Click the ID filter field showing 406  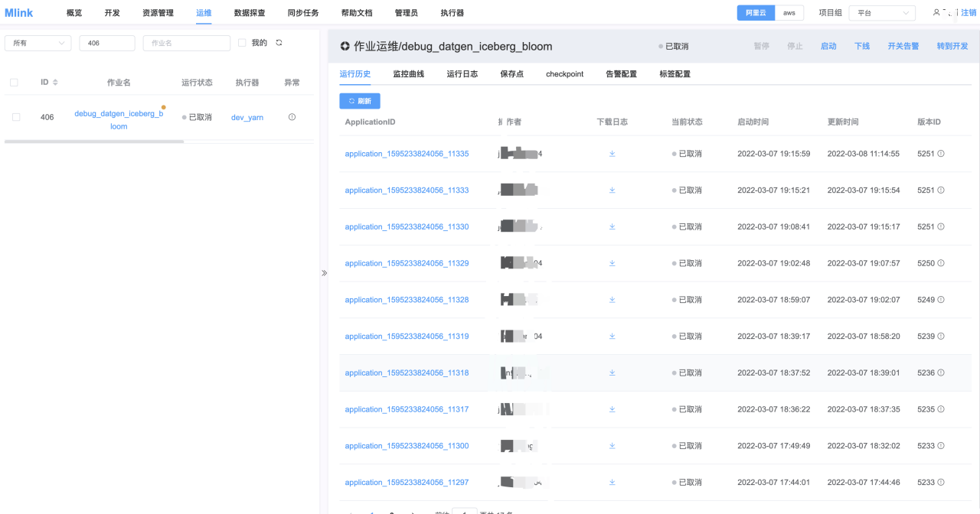107,44
